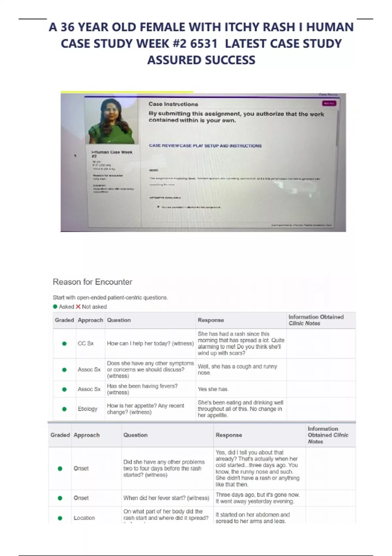Click the Case Instructions panel scrollbar
The height and width of the screenshot is (556, 392).
[337, 129]
